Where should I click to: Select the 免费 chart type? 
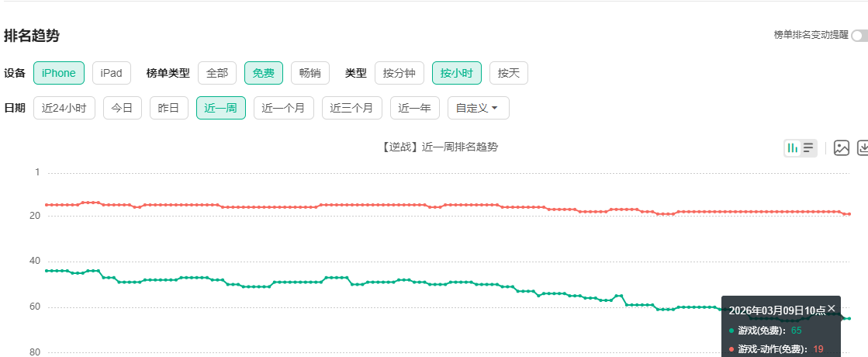coord(264,73)
